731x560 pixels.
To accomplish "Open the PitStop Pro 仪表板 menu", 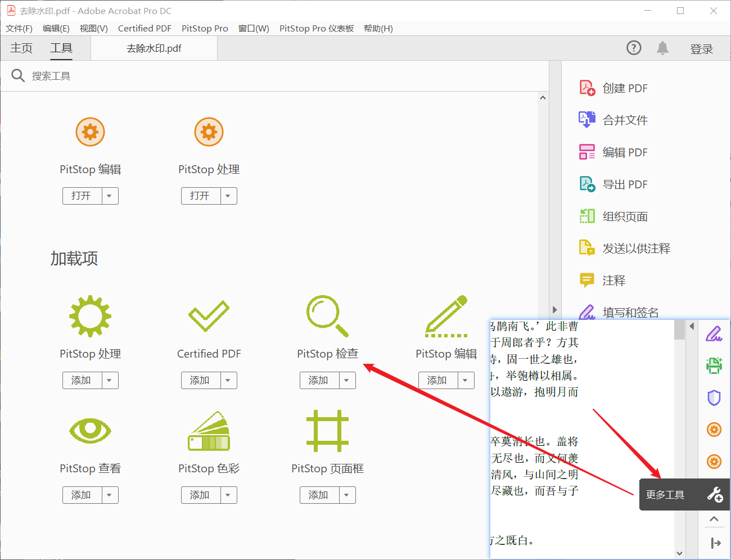I will [x=317, y=29].
